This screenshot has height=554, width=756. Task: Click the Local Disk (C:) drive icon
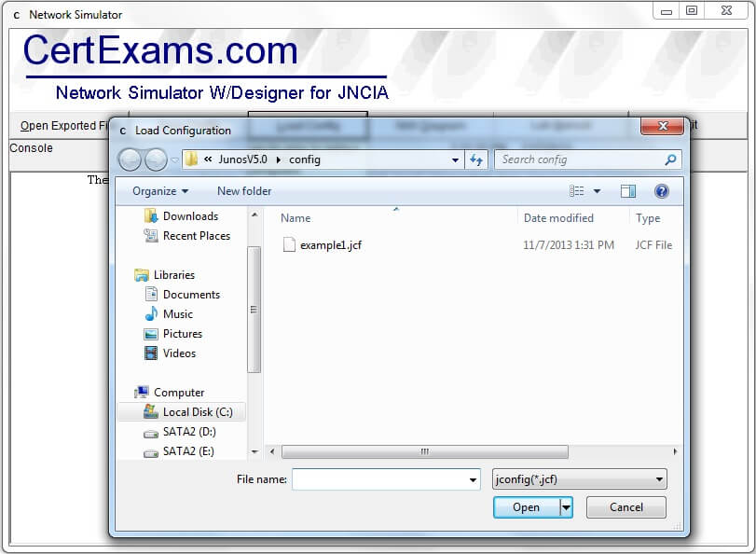(151, 411)
